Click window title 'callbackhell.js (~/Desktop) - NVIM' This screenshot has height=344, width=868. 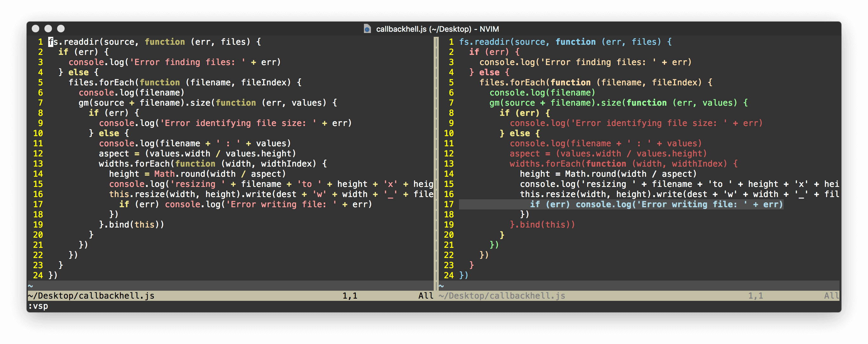(x=437, y=29)
